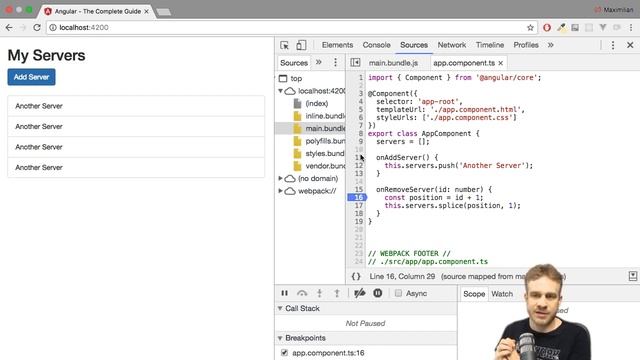The width and height of the screenshot is (640, 360).
Task: Reload the localhost page
Action: click(x=37, y=27)
